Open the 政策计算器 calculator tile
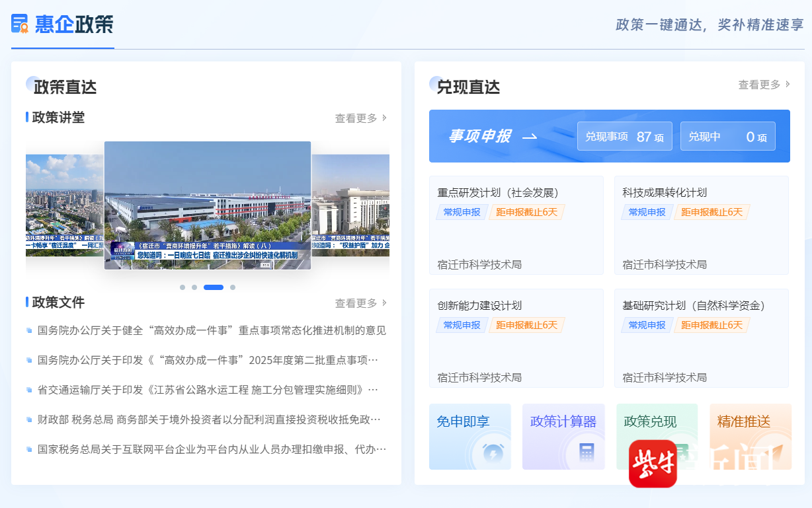This screenshot has width=812, height=508. click(x=563, y=437)
